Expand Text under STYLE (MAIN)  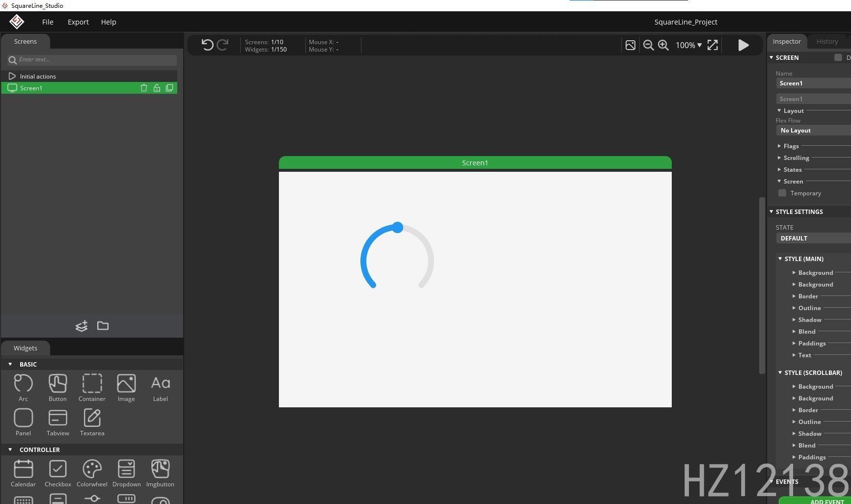794,355
